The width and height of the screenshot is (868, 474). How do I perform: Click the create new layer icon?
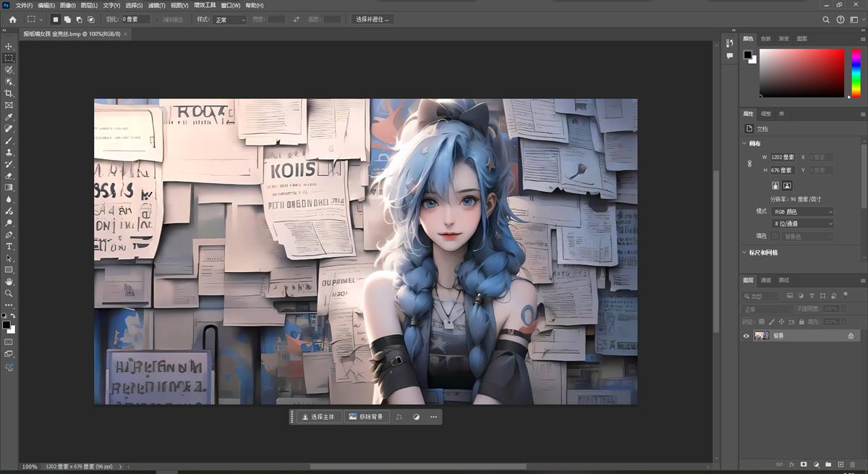tap(841, 464)
